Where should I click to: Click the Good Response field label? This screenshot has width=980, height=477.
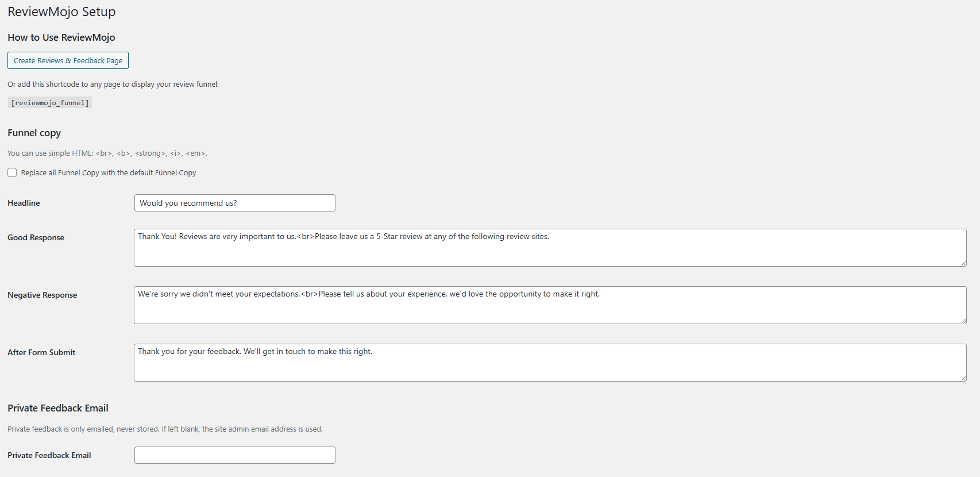click(36, 237)
